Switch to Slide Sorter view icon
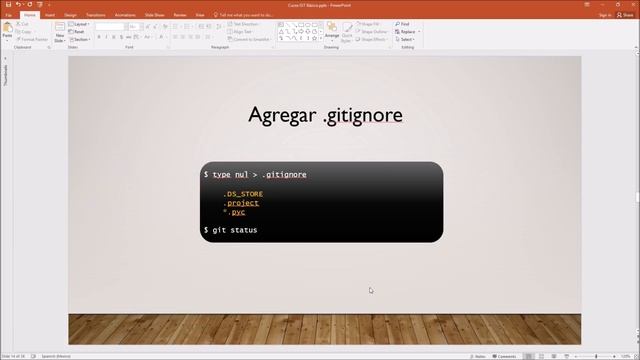The height and width of the screenshot is (360, 640). pyautogui.click(x=542, y=356)
